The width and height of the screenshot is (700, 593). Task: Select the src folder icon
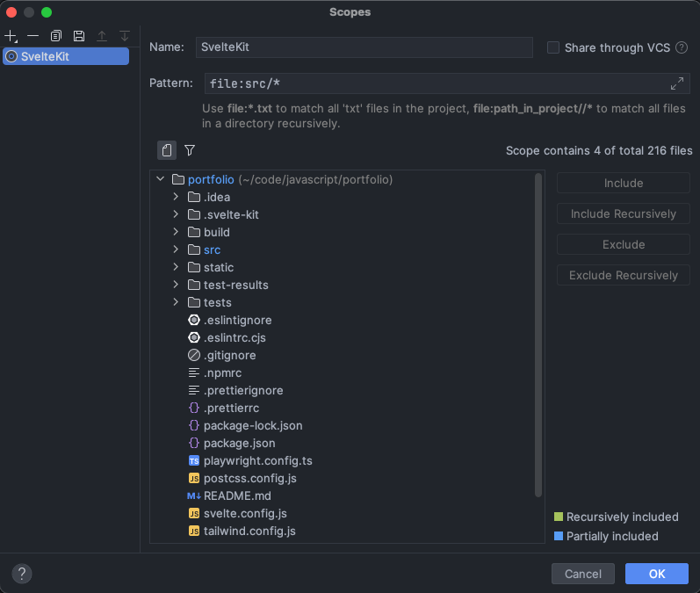point(194,249)
